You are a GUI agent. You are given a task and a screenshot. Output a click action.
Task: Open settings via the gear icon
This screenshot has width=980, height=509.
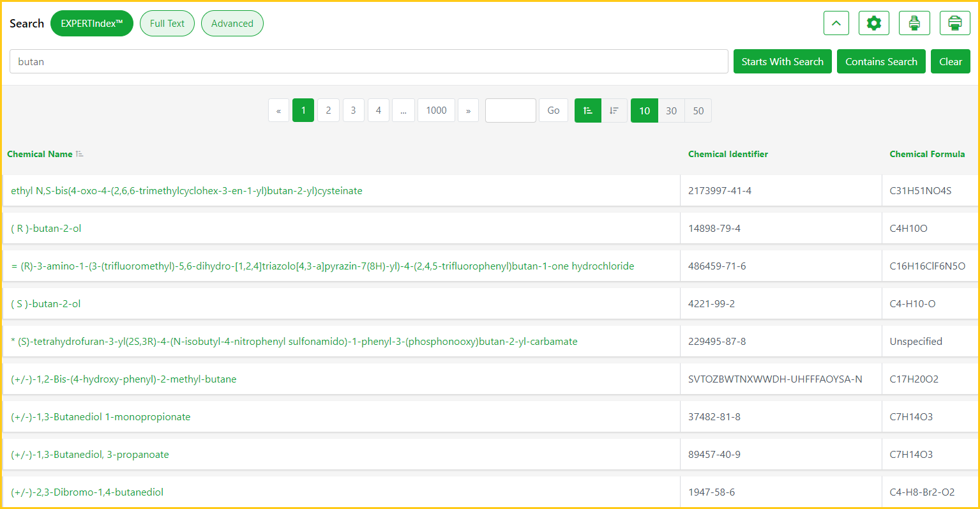(873, 24)
